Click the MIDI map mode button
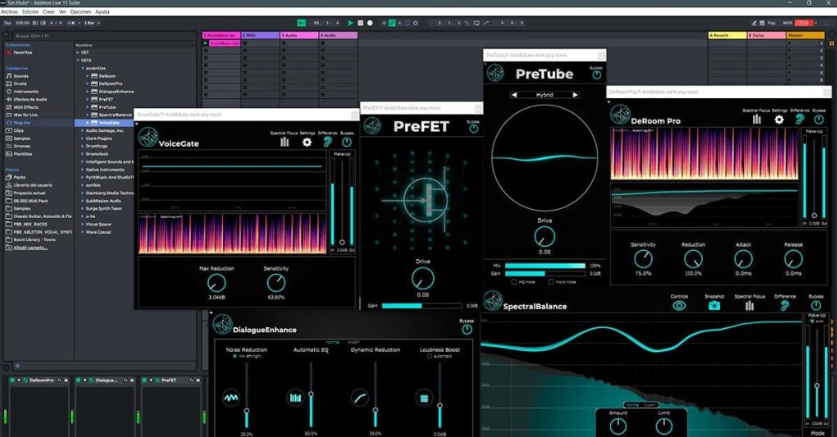 coord(787,23)
